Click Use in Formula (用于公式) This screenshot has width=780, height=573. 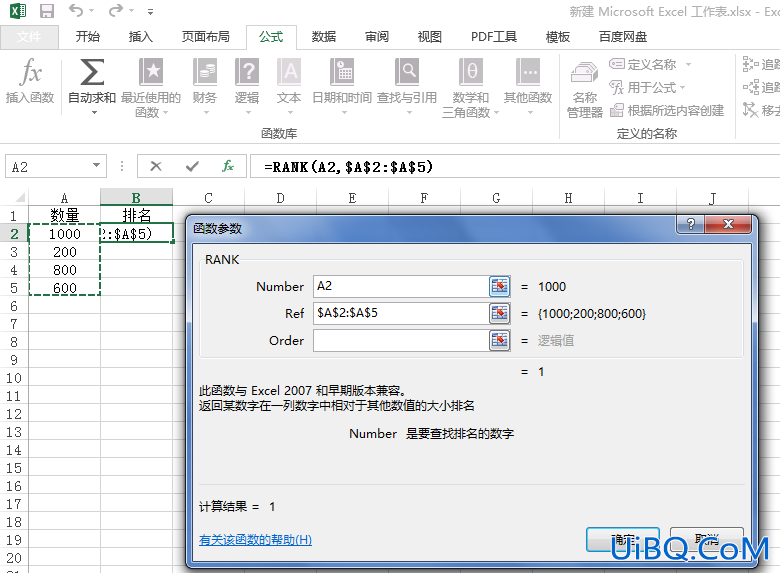643,88
